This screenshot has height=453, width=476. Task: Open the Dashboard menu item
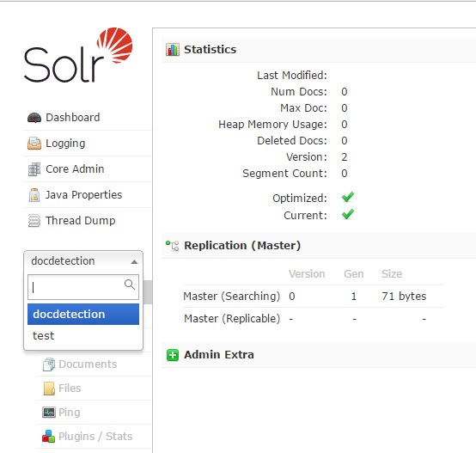coord(72,118)
